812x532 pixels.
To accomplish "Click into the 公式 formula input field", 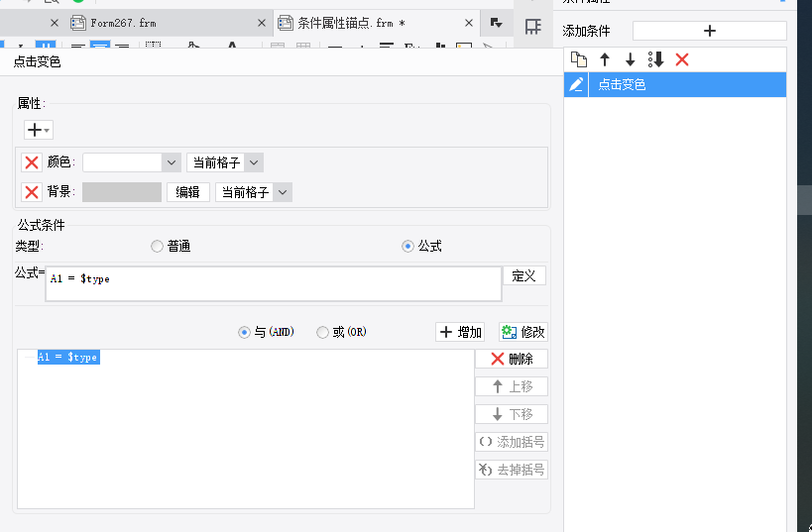I will pyautogui.click(x=274, y=282).
